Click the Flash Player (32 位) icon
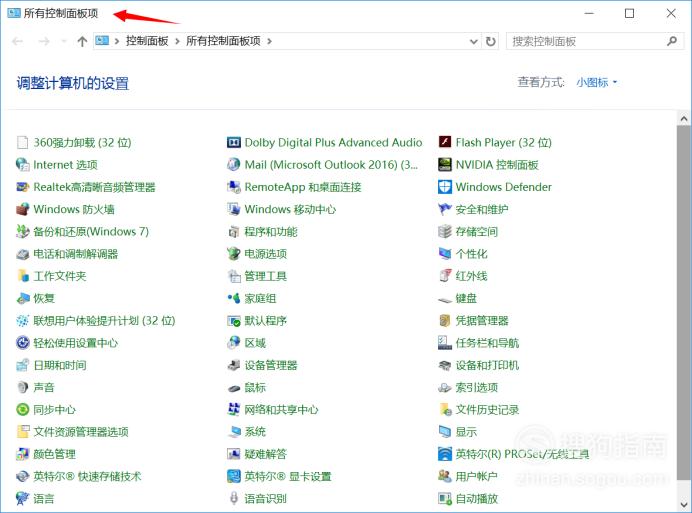This screenshot has width=692, height=513. pos(444,142)
